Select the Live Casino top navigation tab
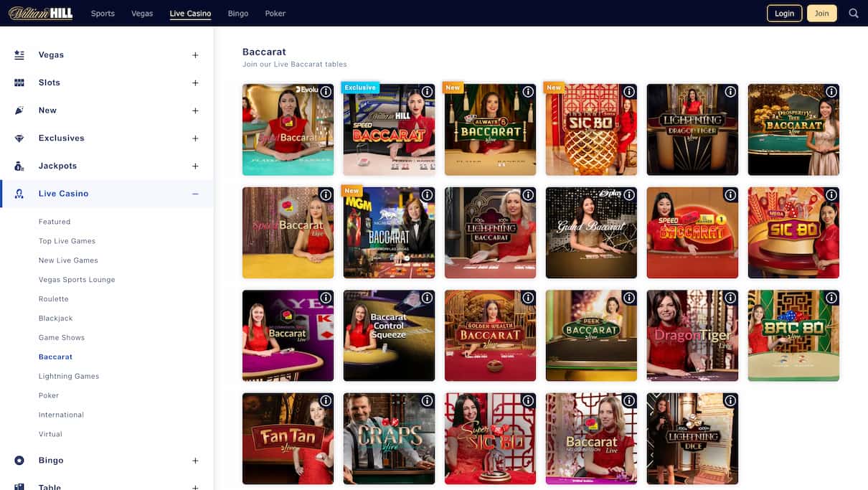 pos(190,14)
